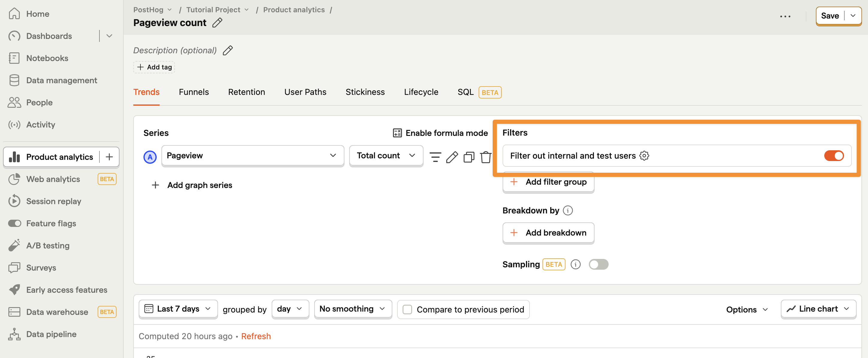Screen dimensions: 868x358
Task: Open the Save button dropdown arrow
Action: [x=853, y=16]
